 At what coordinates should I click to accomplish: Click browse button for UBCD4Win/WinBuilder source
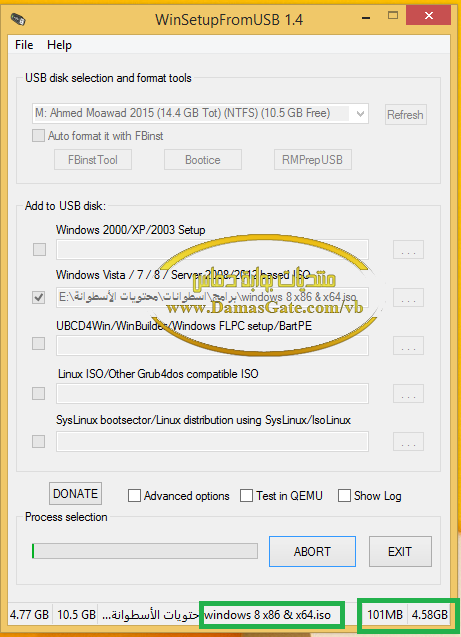coord(408,345)
